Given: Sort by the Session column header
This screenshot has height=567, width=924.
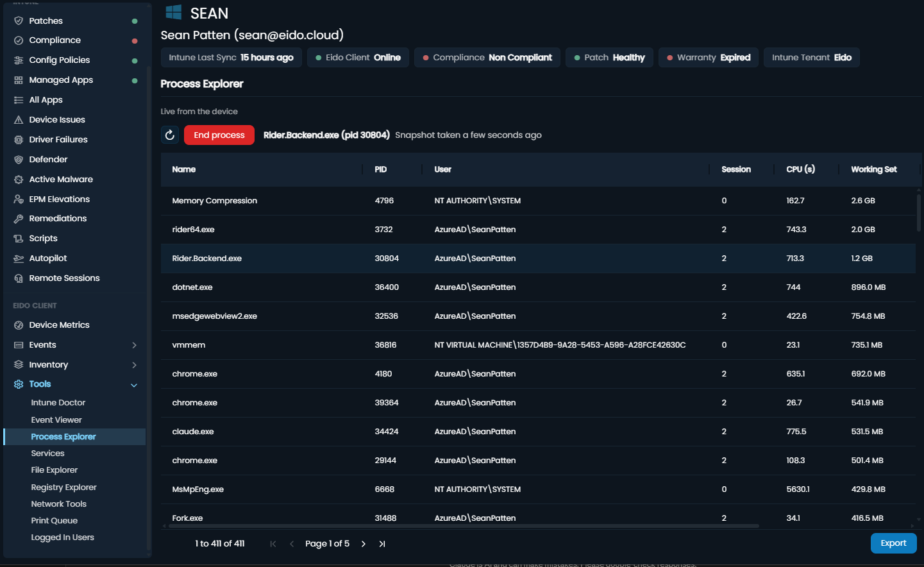Looking at the screenshot, I should [736, 169].
